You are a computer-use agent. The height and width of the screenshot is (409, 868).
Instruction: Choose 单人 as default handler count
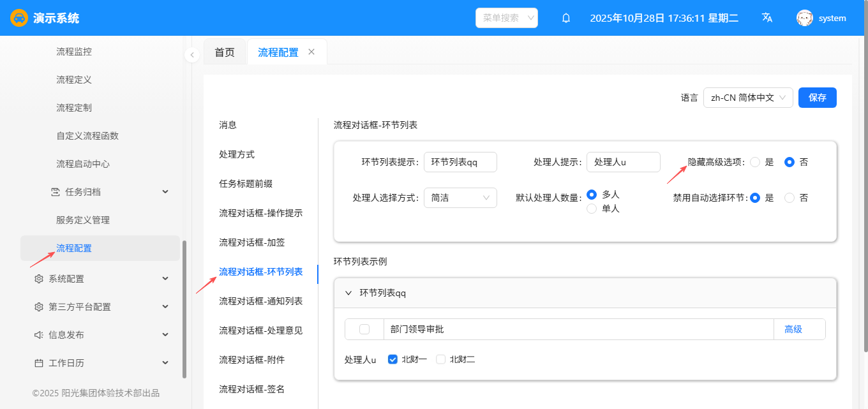click(592, 209)
